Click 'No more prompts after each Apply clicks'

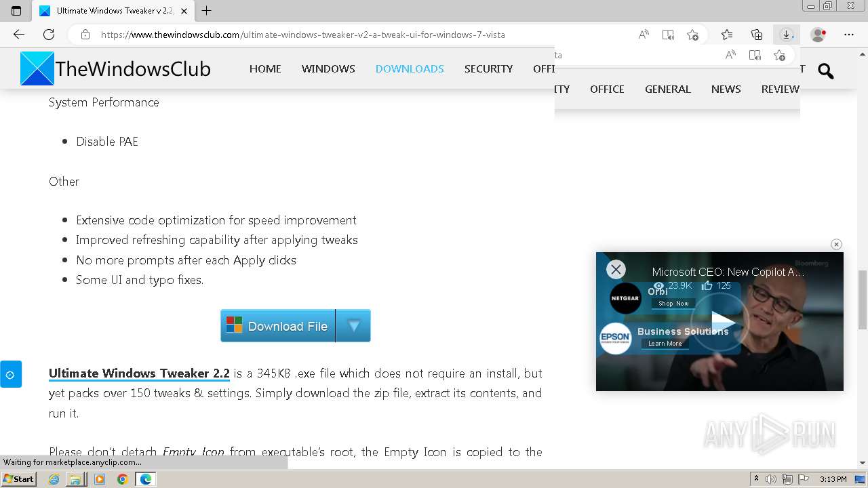(x=186, y=260)
